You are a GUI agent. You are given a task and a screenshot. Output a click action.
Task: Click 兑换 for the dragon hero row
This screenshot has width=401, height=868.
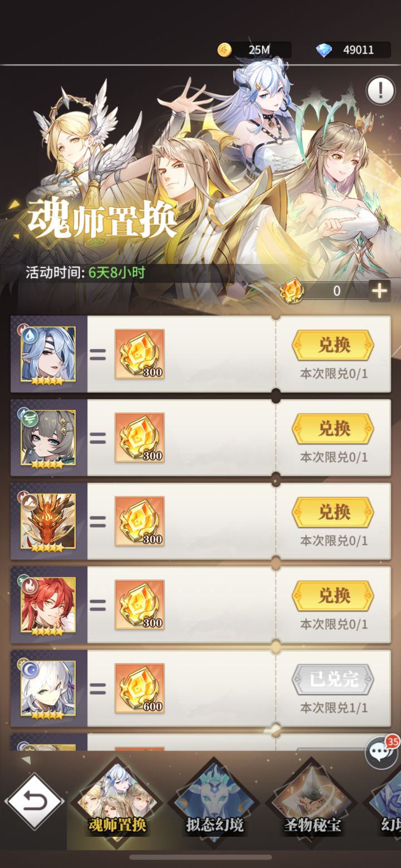tap(333, 513)
